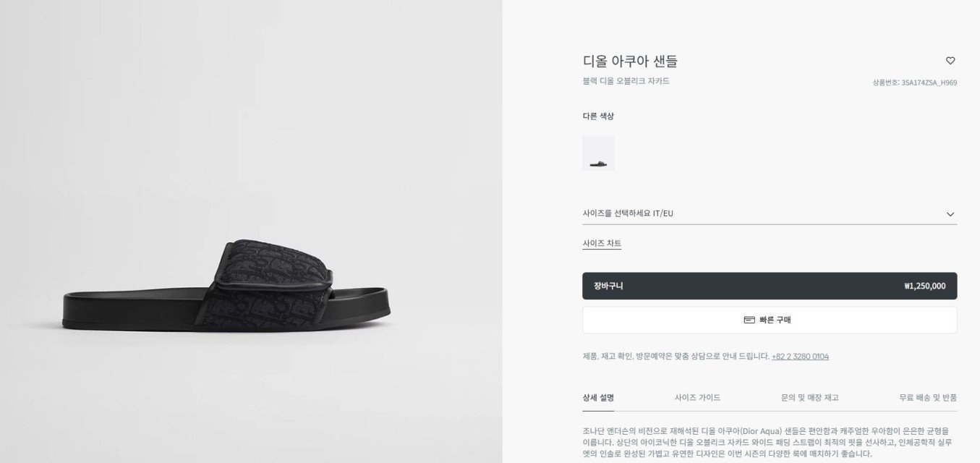980x463 pixels.
Task: Open the 사이즈를 선택하세요 IT/EU dropdown
Action: (770, 213)
